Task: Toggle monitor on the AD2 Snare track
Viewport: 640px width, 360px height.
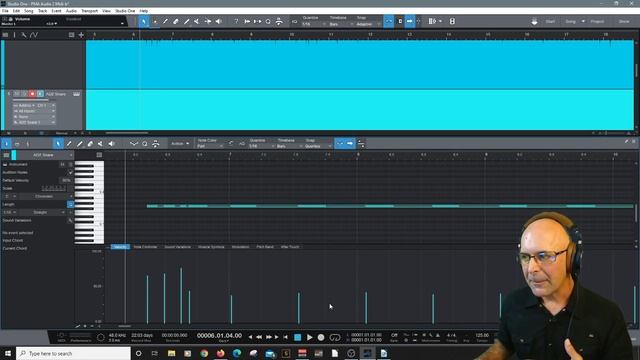Action: (40, 94)
